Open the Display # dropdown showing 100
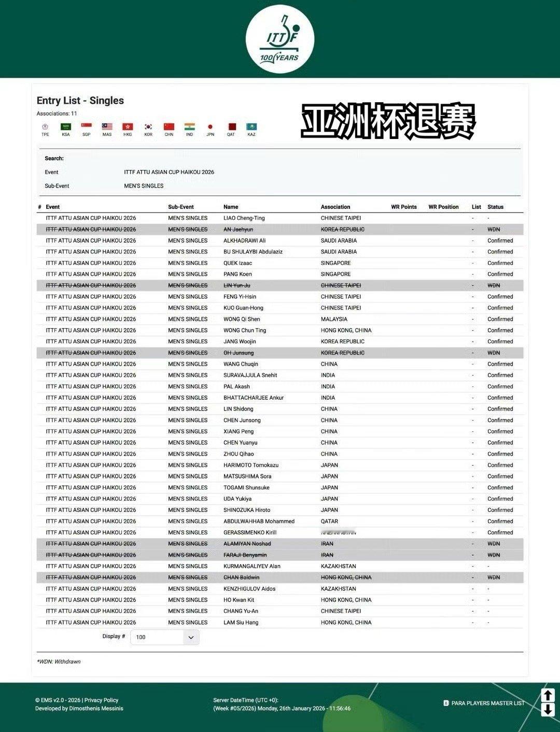Image resolution: width=560 pixels, height=732 pixels. coord(164,637)
